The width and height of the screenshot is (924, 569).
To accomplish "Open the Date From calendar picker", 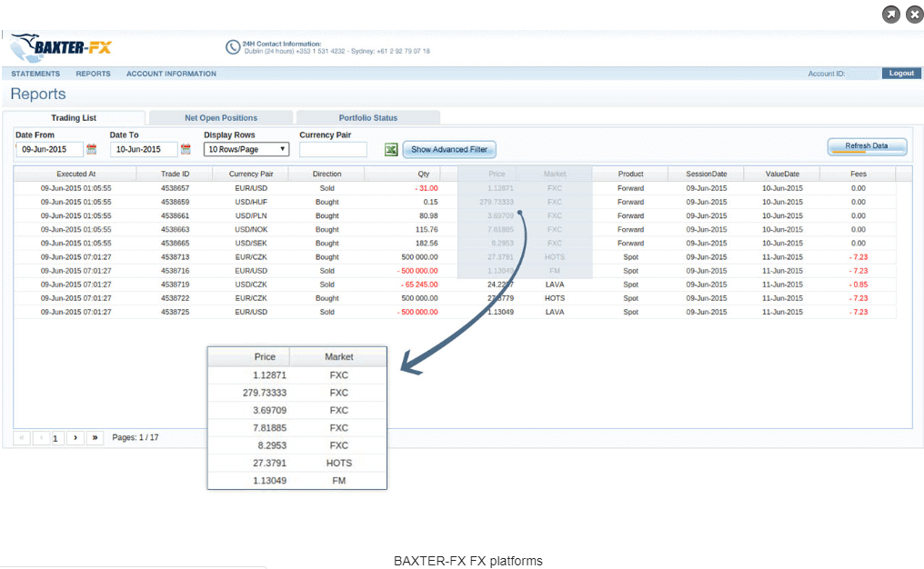I will point(91,150).
